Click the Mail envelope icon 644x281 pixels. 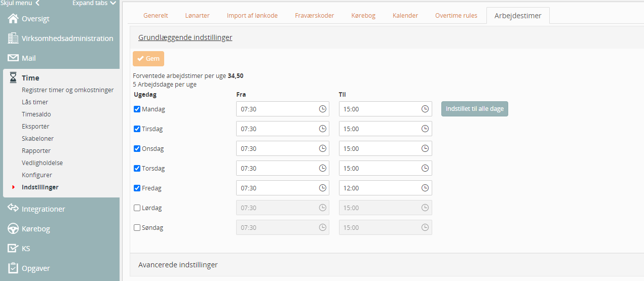point(13,58)
